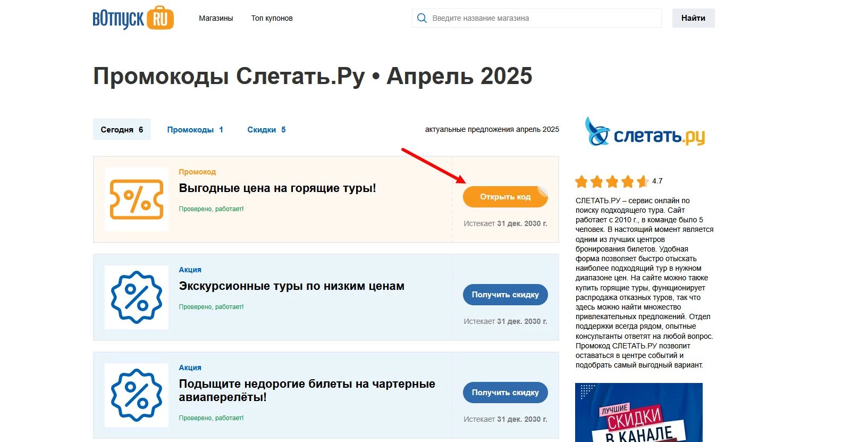Click актуальные предложения апрель 2025 text
The image size is (868, 442).
[x=492, y=129]
